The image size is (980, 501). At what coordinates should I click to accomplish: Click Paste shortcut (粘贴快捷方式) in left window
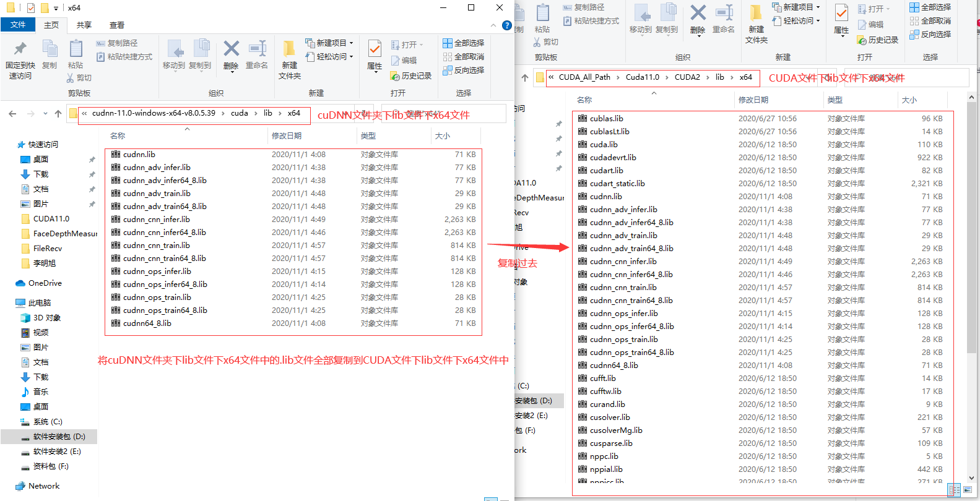point(124,57)
